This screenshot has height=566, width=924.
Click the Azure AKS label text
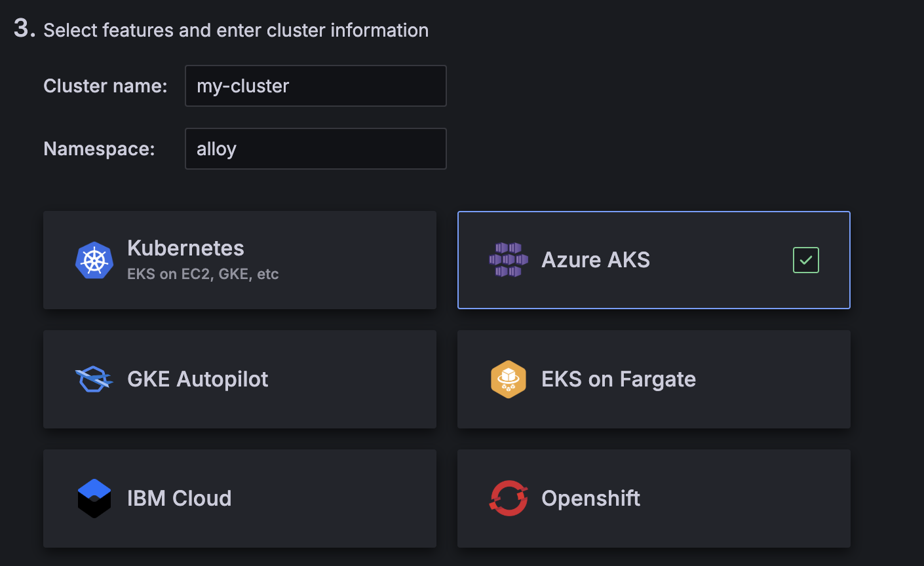pyautogui.click(x=595, y=260)
